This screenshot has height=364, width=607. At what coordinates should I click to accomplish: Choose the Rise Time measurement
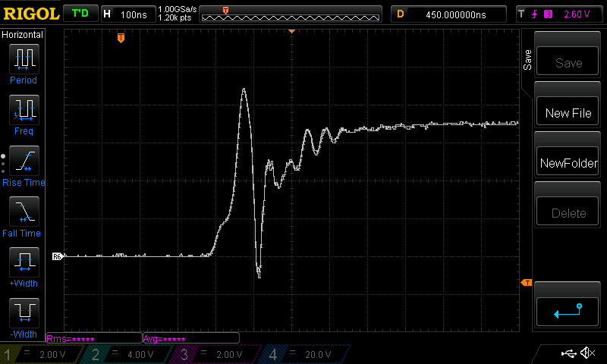coord(24,162)
